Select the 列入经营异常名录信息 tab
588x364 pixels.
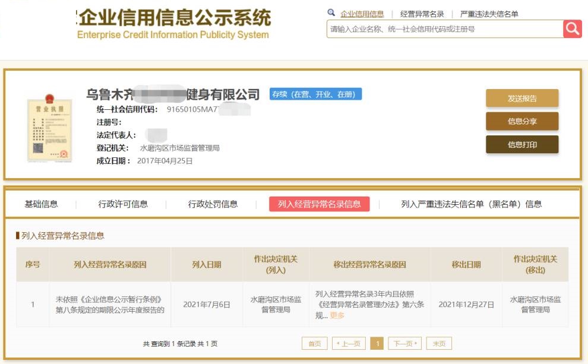tap(319, 204)
